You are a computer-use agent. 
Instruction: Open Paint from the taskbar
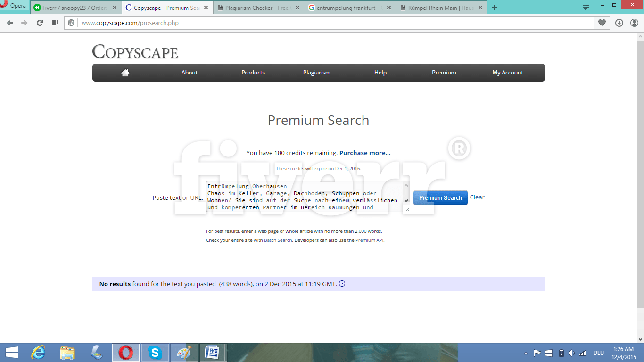(184, 353)
